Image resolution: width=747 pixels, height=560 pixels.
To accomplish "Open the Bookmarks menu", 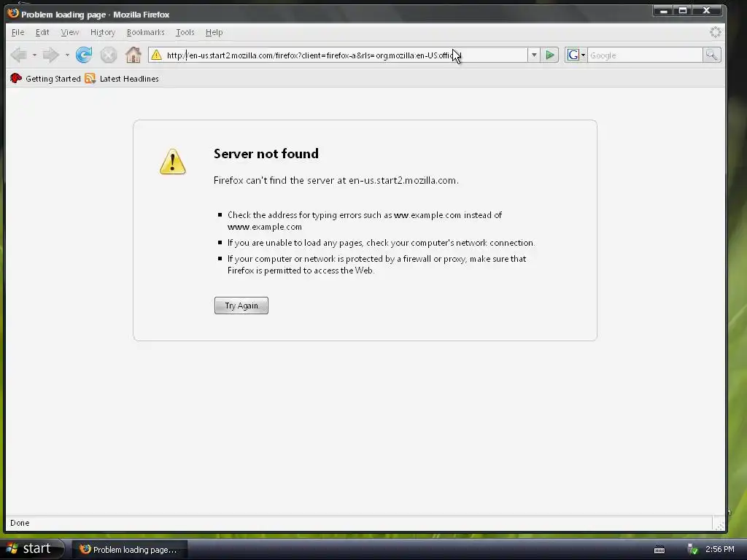I will 145,32.
